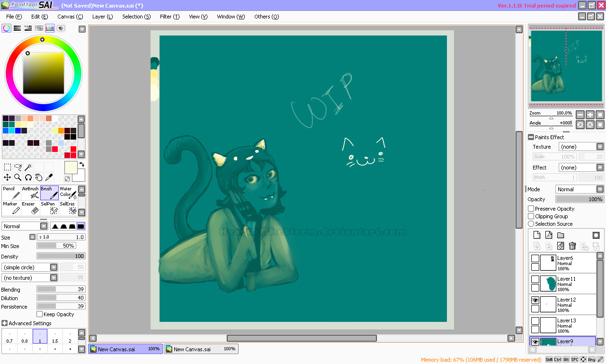606x364 pixels.
Task: Choose the flat square brush edge shape
Action: tap(80, 226)
